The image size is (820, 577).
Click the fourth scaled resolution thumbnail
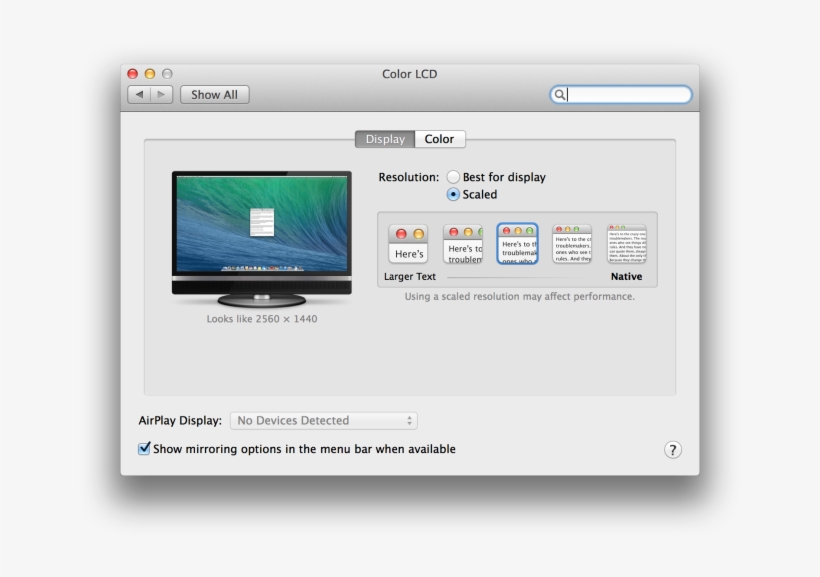[x=572, y=243]
